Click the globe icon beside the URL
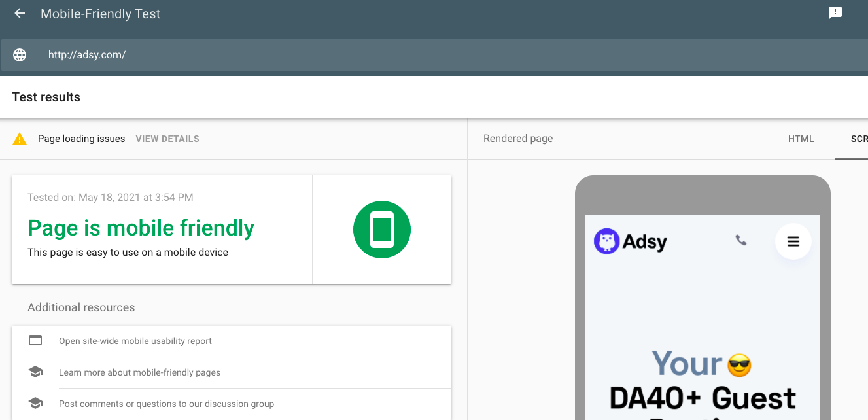The image size is (868, 420). pos(20,55)
